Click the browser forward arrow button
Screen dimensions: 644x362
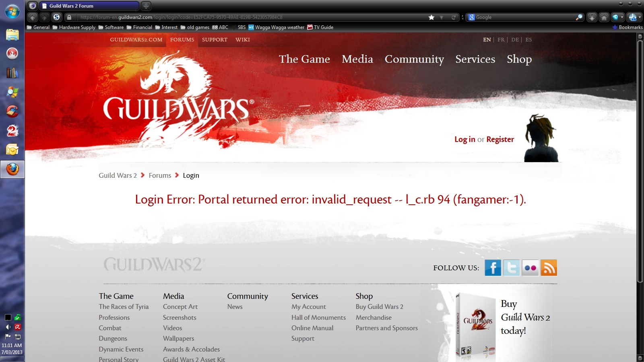coord(44,17)
